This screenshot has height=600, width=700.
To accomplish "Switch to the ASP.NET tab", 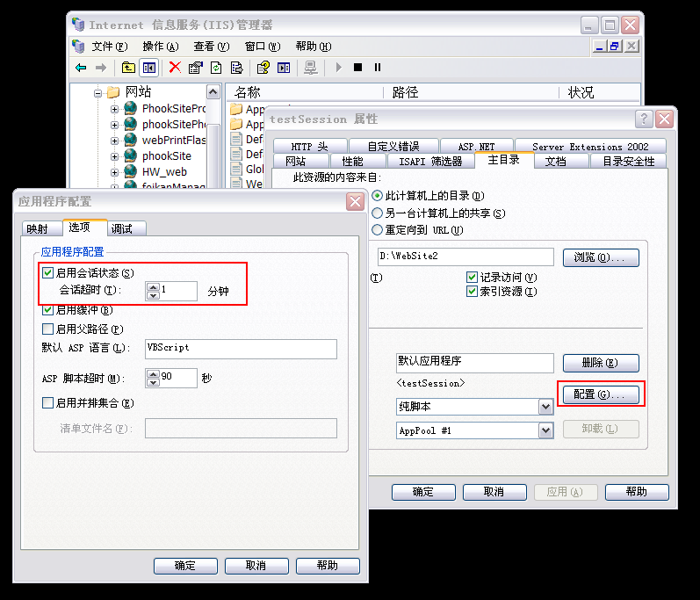I will click(476, 146).
